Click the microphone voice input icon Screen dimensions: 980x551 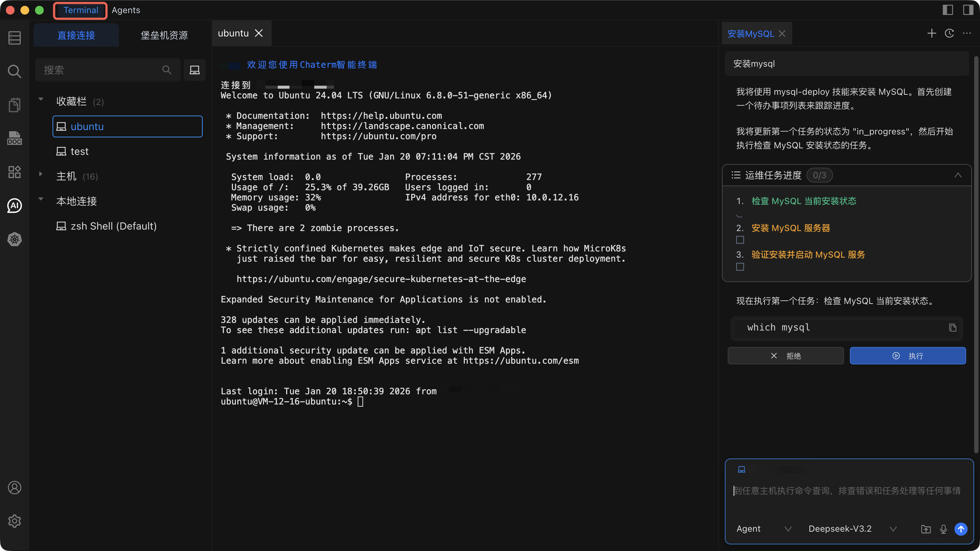pyautogui.click(x=943, y=529)
